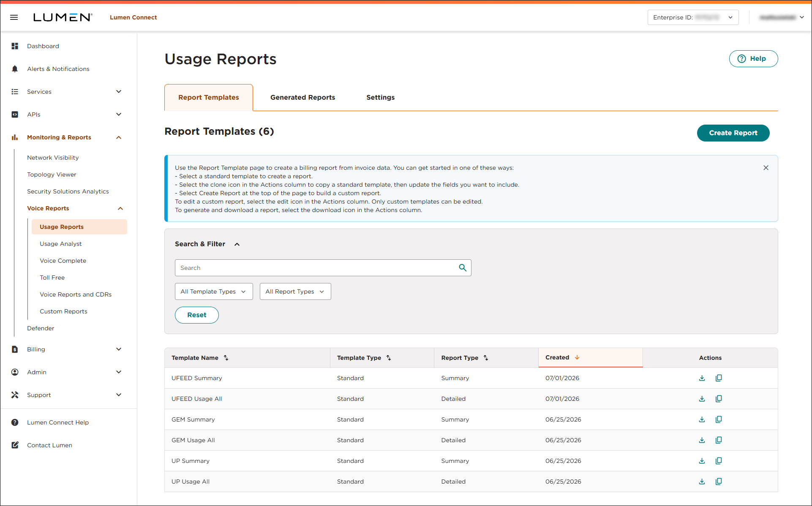Download the UP Summary report
Image resolution: width=812 pixels, height=506 pixels.
pos(702,461)
